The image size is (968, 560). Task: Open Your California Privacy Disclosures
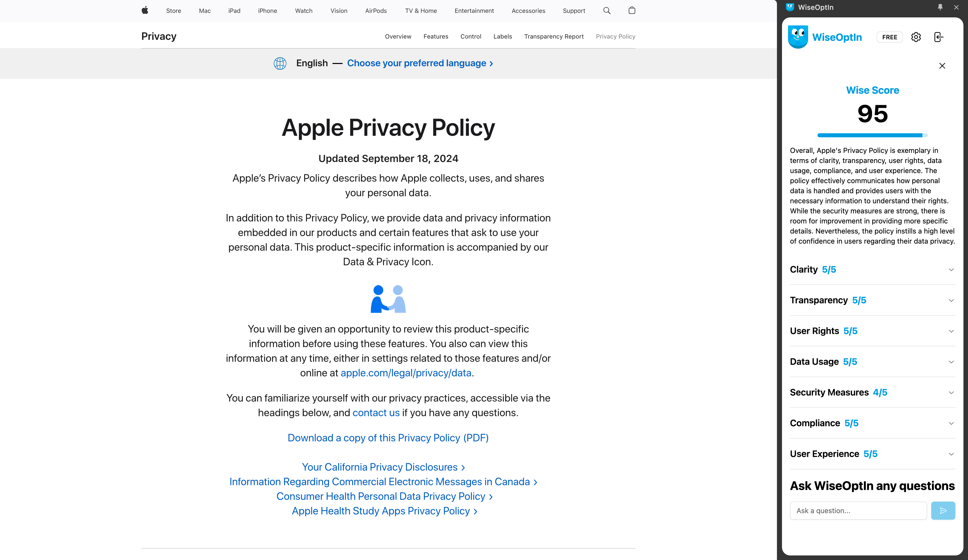coord(383,467)
